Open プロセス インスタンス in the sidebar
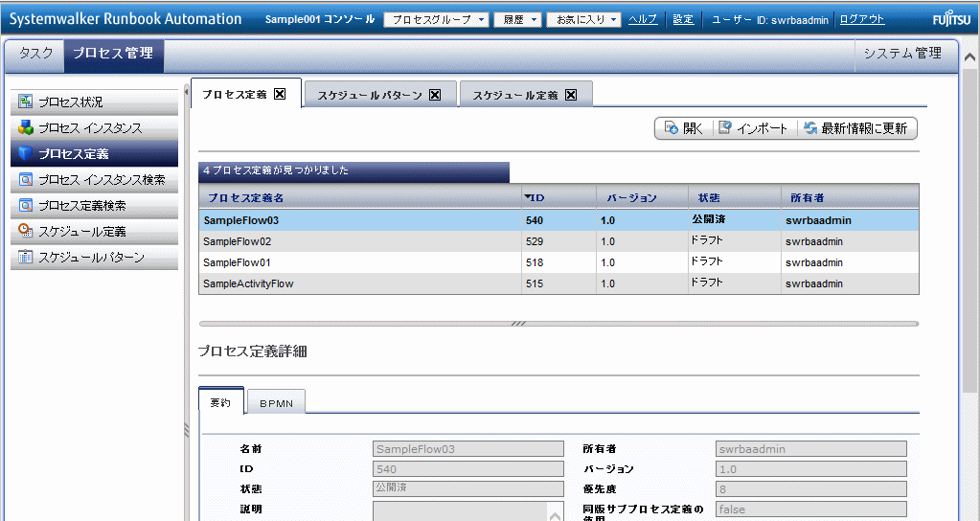 pos(95,128)
